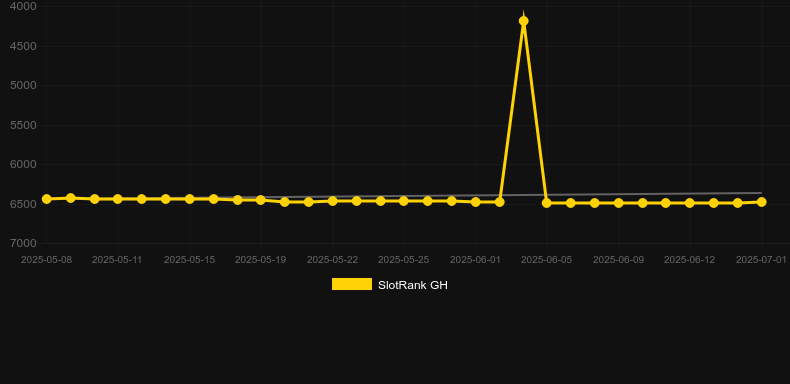Select the spike peak data point near 4200
Viewport: 790px width, 384px height.
point(523,21)
